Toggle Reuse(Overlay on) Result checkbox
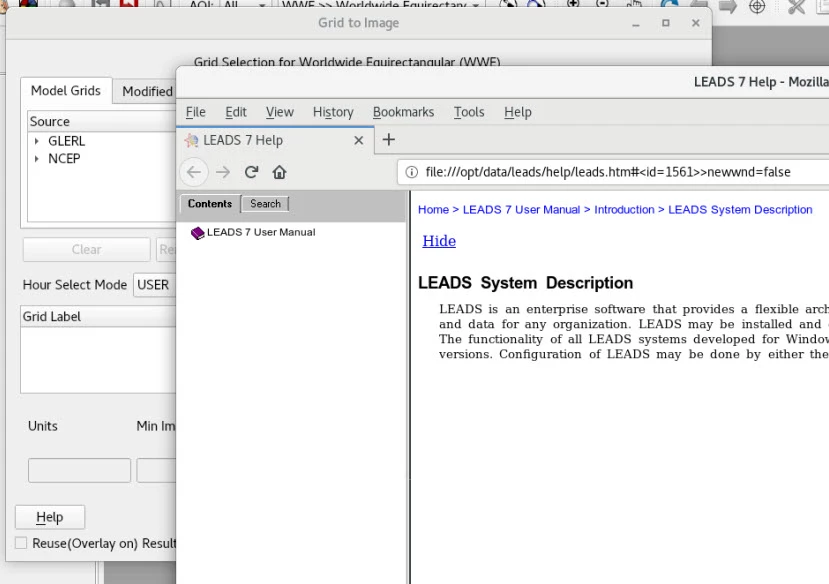 coord(21,543)
